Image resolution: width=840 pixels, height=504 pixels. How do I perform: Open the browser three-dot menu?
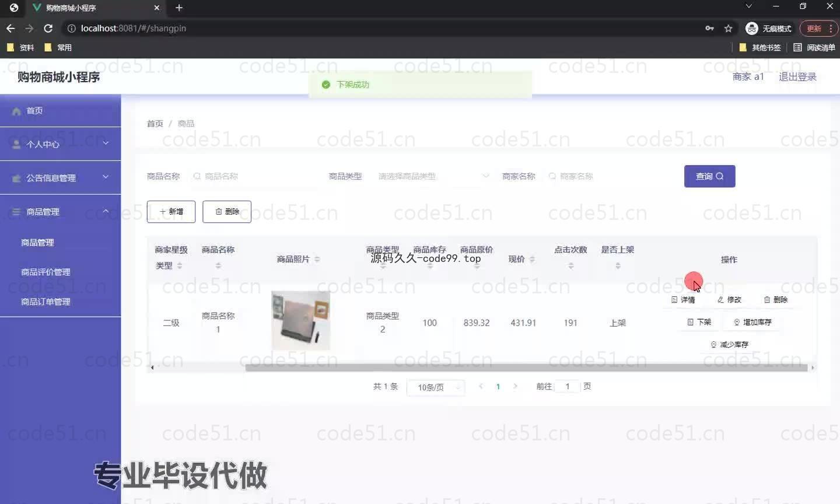(831, 28)
